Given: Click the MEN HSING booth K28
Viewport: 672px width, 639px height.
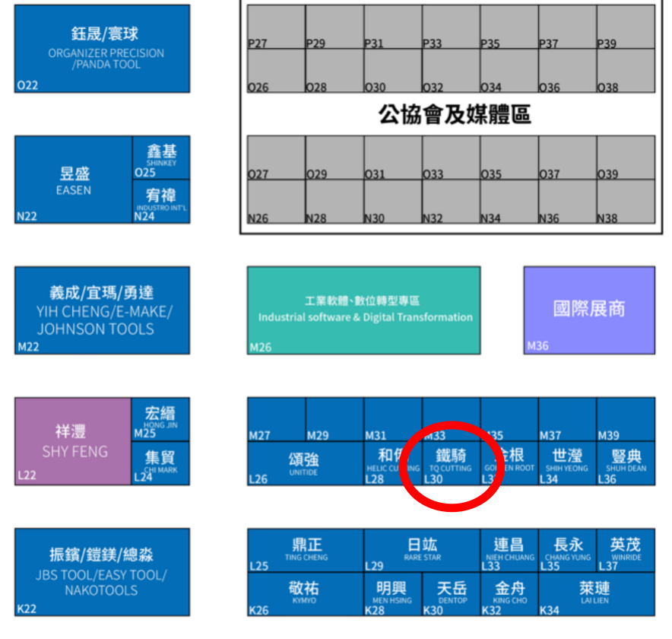Looking at the screenshot, I should coord(393,594).
